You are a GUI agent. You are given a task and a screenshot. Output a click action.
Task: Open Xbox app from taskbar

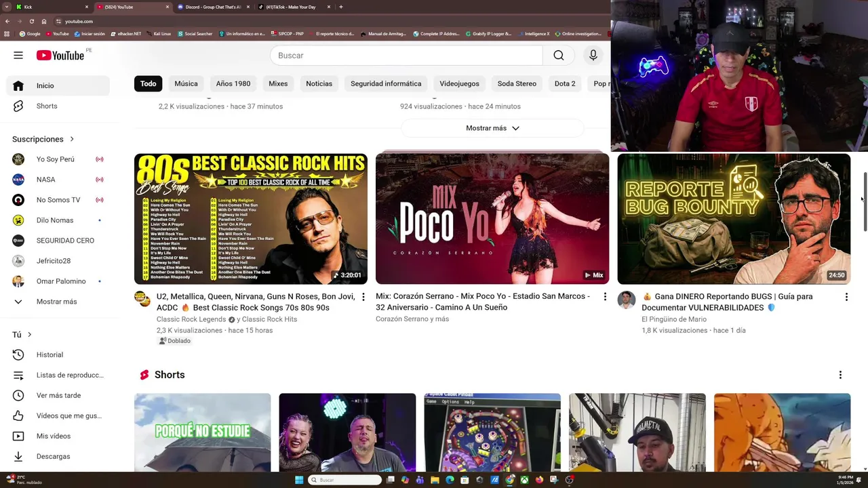tap(524, 480)
